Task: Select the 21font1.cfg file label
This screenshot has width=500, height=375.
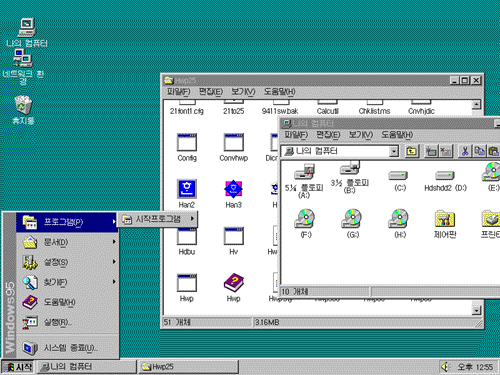Action: point(187,111)
